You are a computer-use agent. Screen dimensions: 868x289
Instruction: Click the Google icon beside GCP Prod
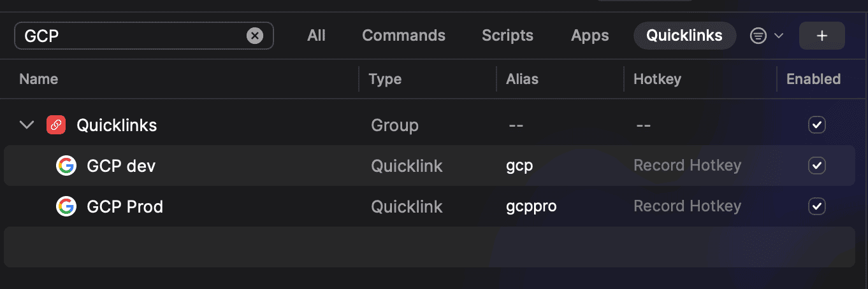coord(66,206)
